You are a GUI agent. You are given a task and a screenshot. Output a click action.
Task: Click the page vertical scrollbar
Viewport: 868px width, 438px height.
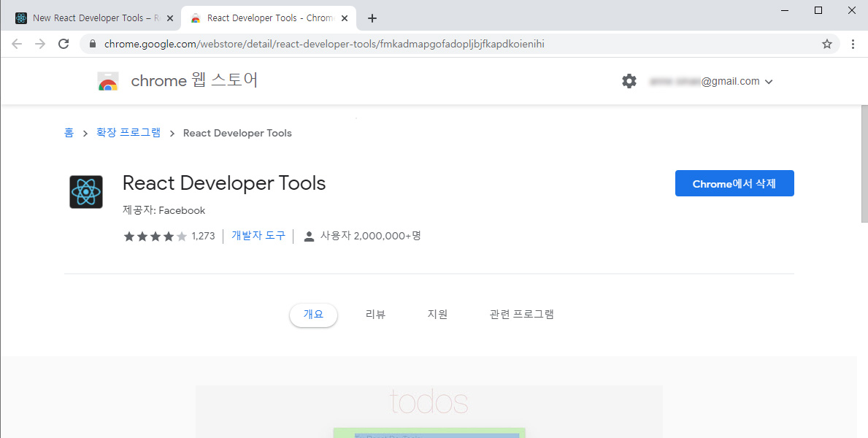pos(864,164)
